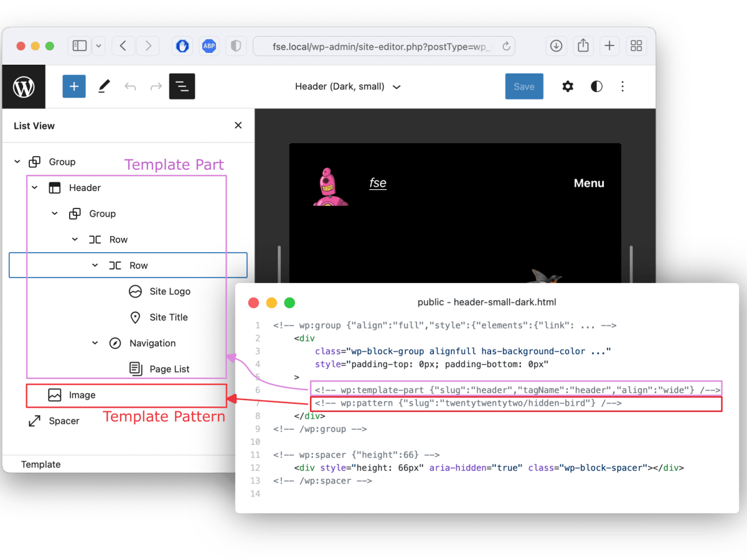
Task: Click the Safari address bar
Action: (x=383, y=46)
